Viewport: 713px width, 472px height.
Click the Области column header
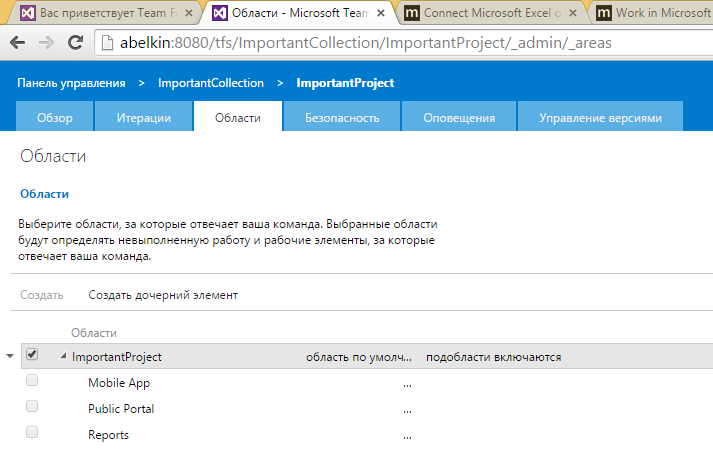click(x=94, y=333)
